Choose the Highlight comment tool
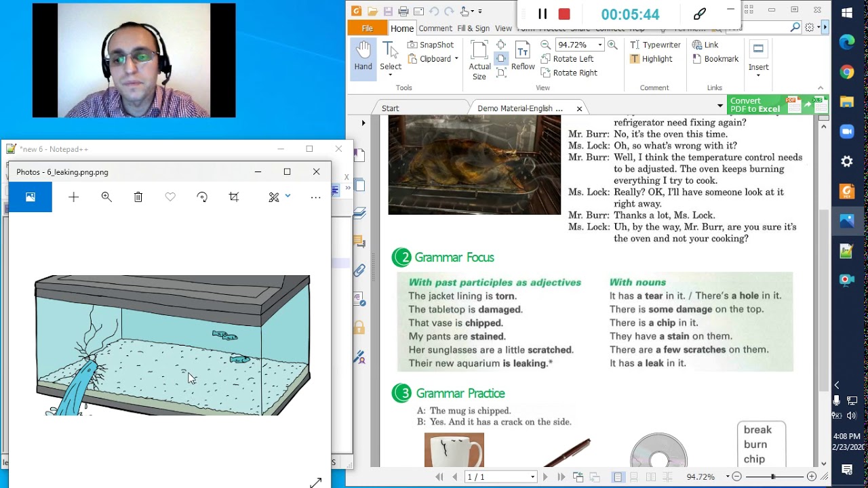868x488 pixels. 651,59
